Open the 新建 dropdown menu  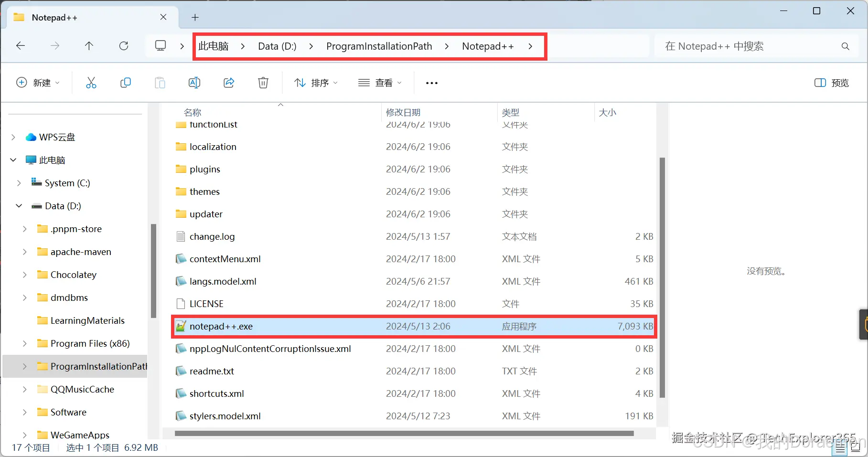(x=38, y=83)
